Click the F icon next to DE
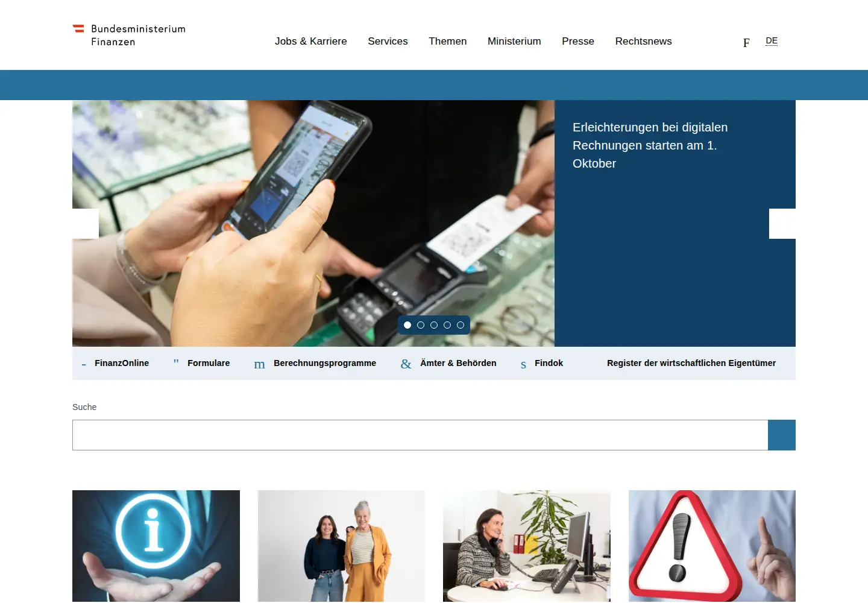 point(746,42)
